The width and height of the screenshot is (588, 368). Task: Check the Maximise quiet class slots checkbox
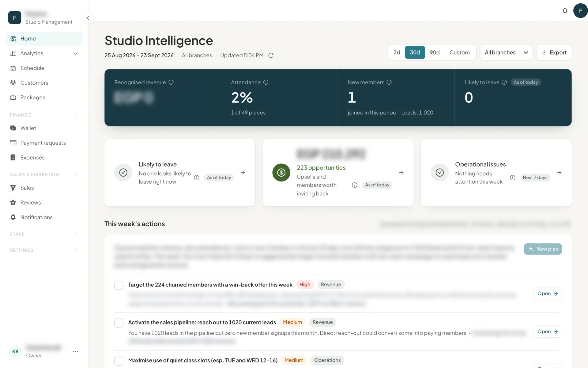tap(119, 361)
